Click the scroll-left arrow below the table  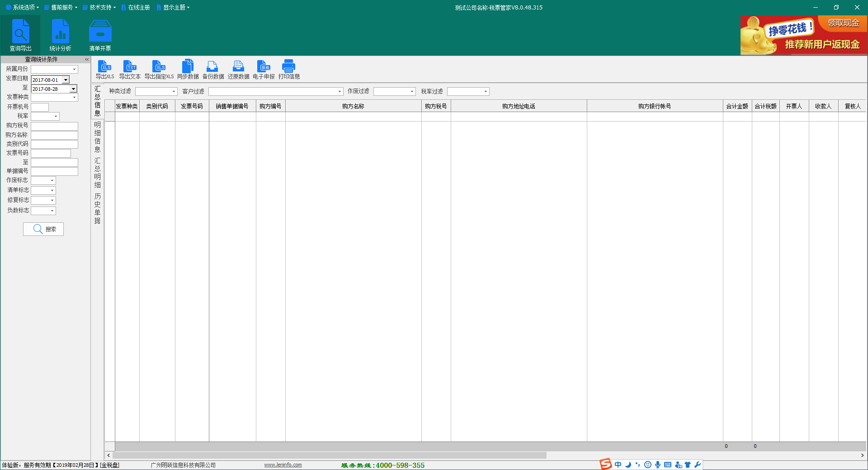[x=108, y=455]
